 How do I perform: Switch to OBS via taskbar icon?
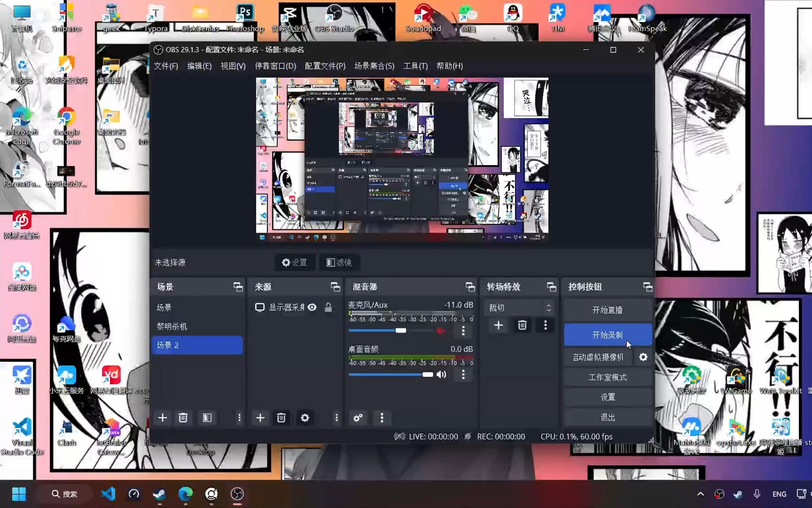237,494
